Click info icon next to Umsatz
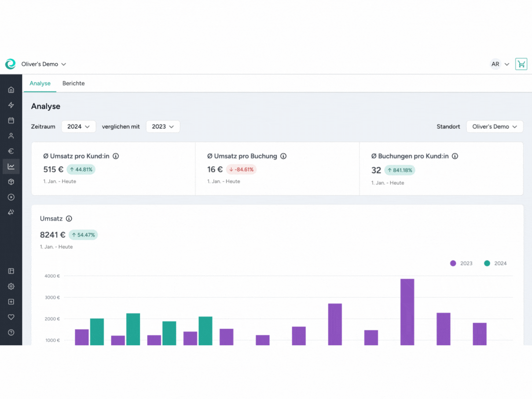 tap(69, 219)
